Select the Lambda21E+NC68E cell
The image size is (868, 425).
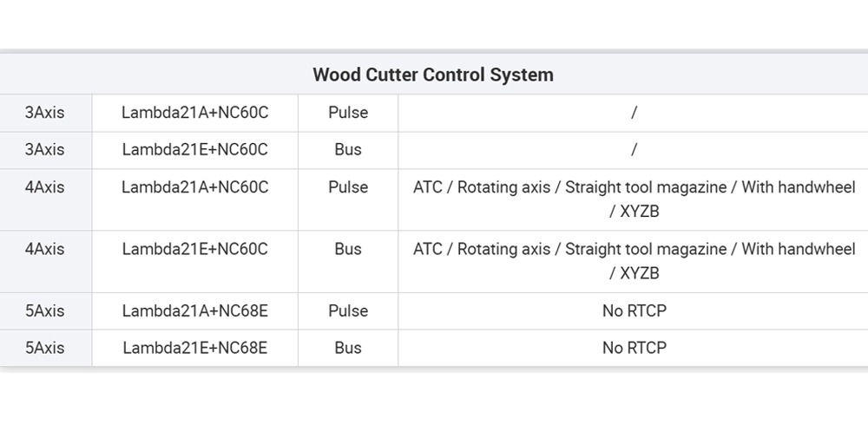point(194,348)
